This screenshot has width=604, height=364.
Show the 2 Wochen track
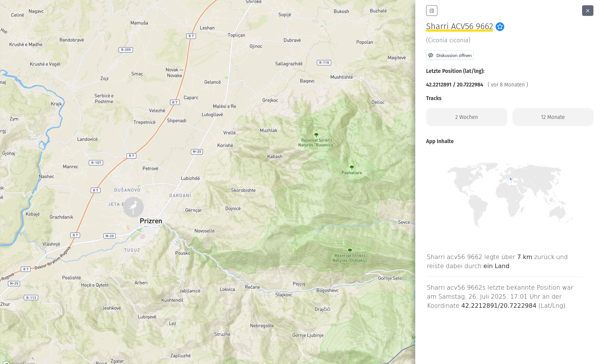(x=466, y=117)
